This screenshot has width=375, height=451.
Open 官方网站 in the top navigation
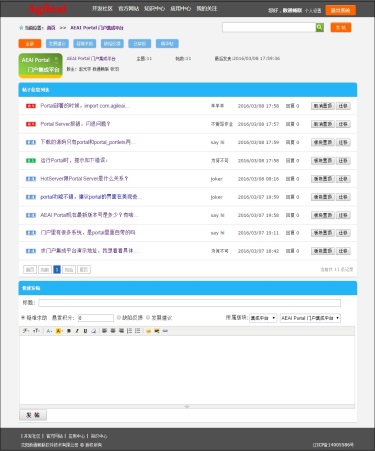128,8
